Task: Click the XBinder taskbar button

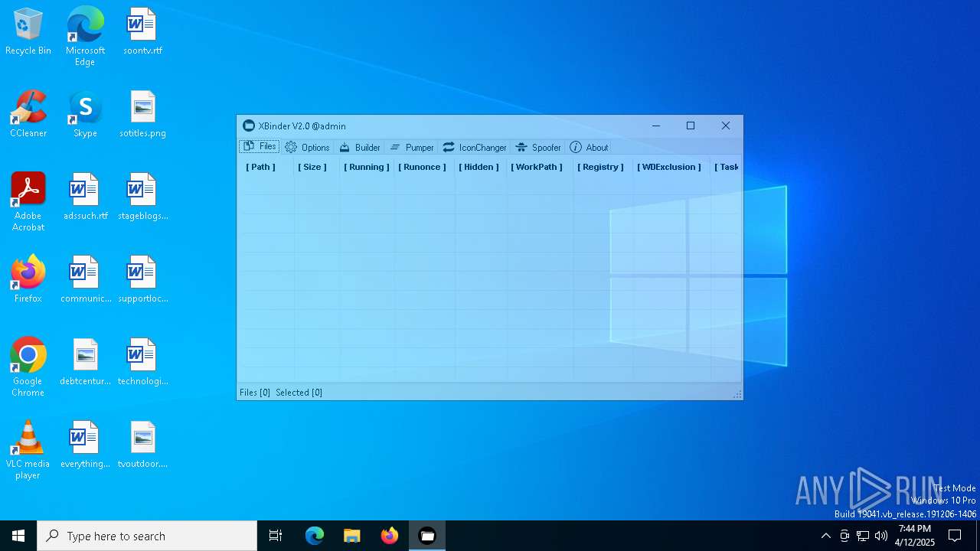Action: (427, 536)
